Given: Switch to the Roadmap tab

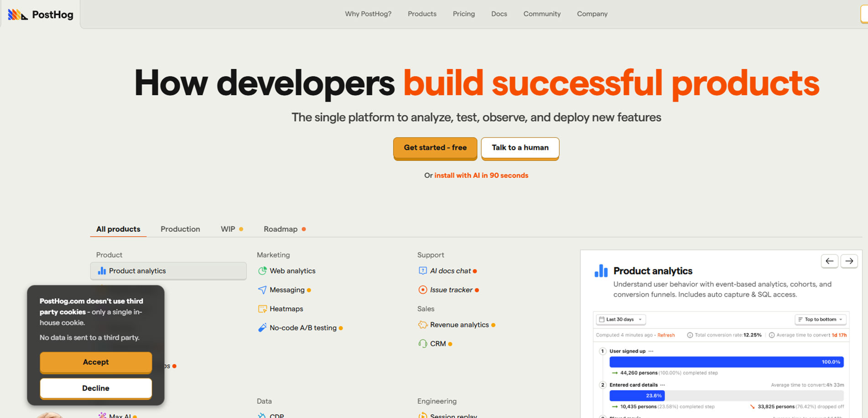Looking at the screenshot, I should click(x=284, y=229).
